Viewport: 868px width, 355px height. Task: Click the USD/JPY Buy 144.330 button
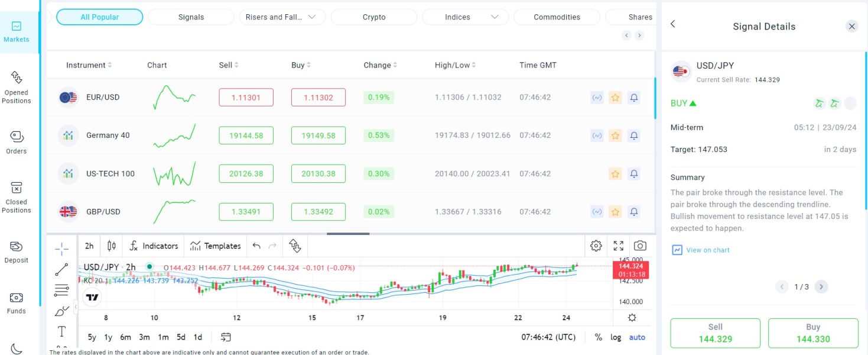(x=812, y=333)
